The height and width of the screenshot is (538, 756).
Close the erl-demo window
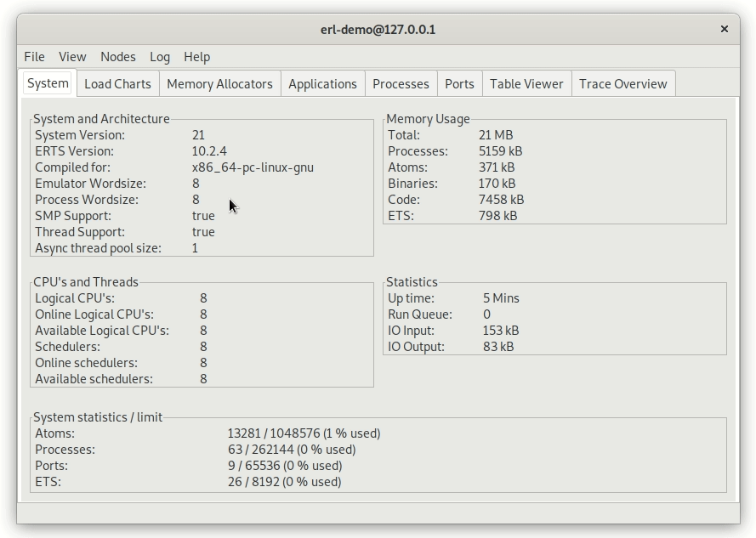coord(725,29)
